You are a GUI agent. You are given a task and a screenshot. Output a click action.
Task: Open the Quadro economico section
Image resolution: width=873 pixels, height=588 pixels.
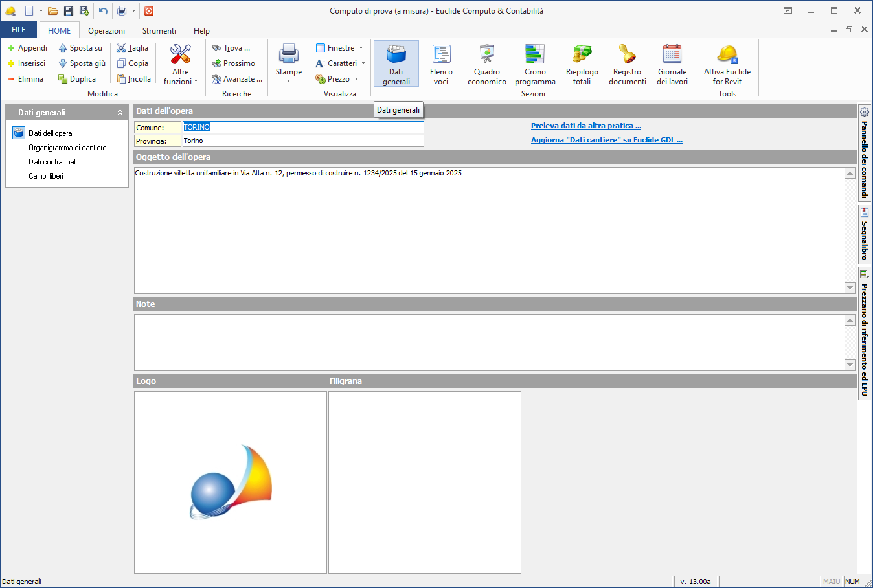(x=486, y=63)
